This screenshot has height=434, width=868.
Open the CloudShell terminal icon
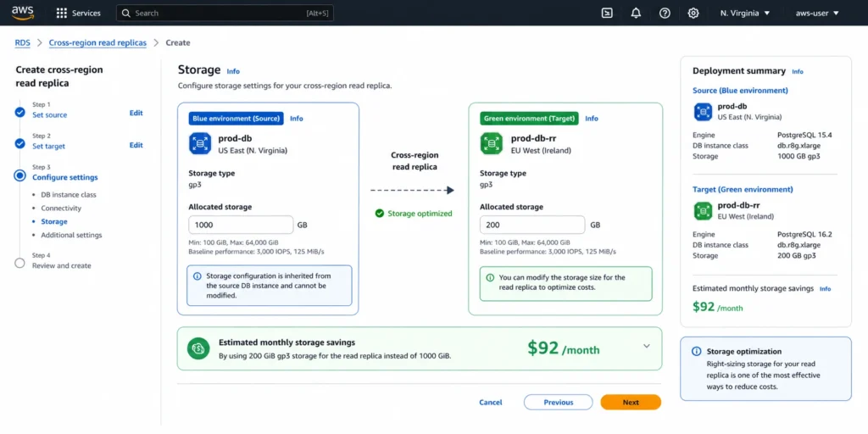607,14
